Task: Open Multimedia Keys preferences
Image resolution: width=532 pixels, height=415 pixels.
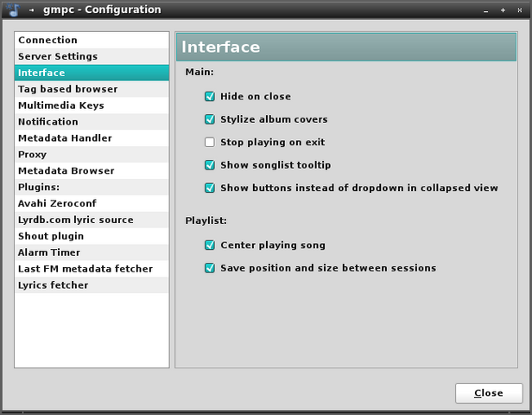Action: click(x=92, y=105)
